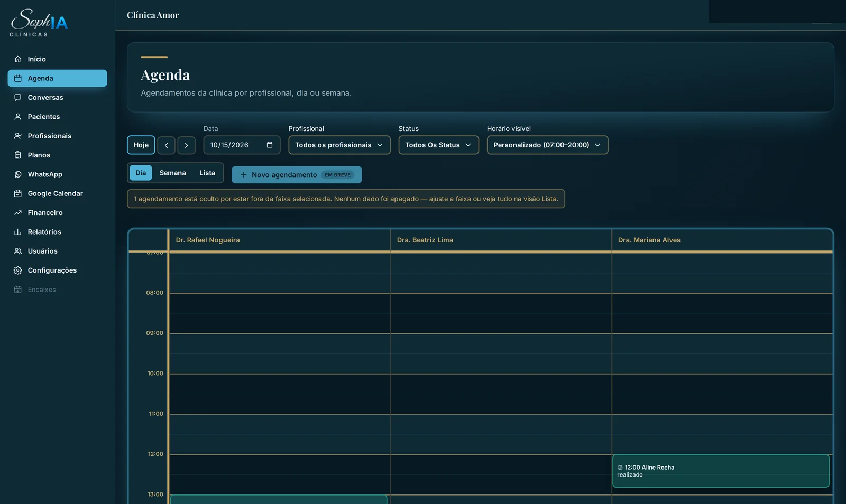Click the realizado check icon on Aline Rocha
This screenshot has height=504, width=846.
620,468
